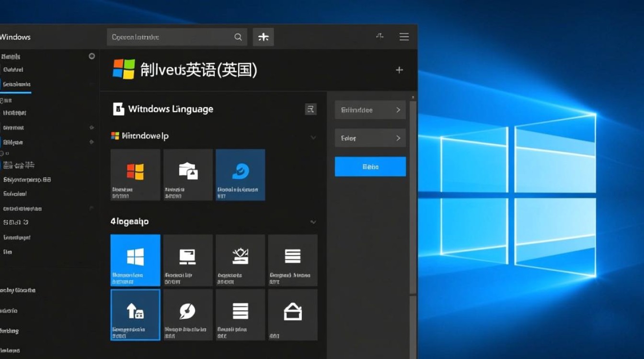Select the monitor tile in the app grid
Viewport: 644px width, 359px height.
pos(188,260)
